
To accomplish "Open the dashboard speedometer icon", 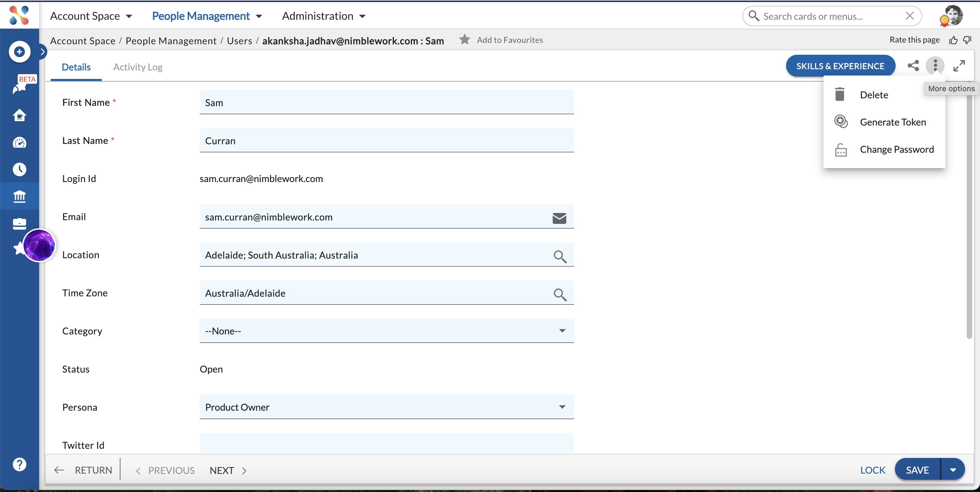I will (19, 143).
